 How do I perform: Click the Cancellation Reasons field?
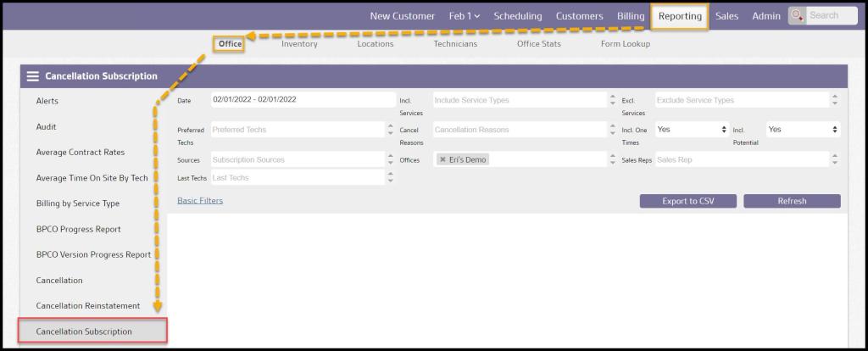coord(519,130)
